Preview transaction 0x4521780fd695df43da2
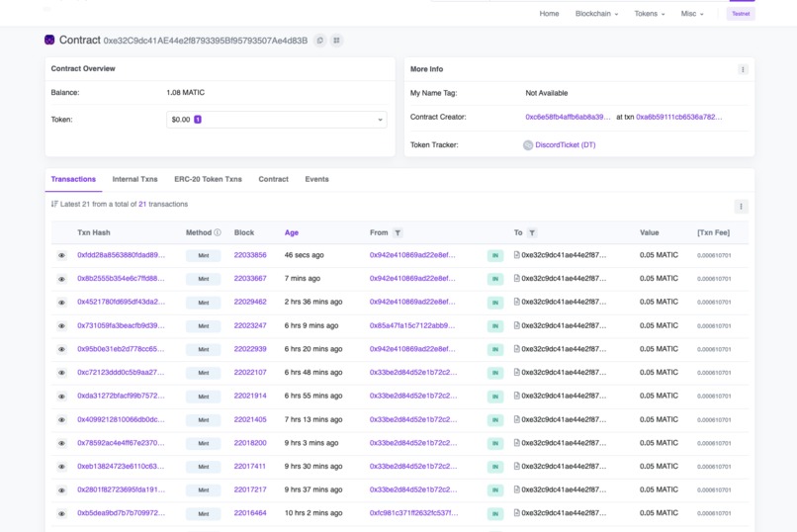The width and height of the screenshot is (797, 532). pyautogui.click(x=61, y=303)
